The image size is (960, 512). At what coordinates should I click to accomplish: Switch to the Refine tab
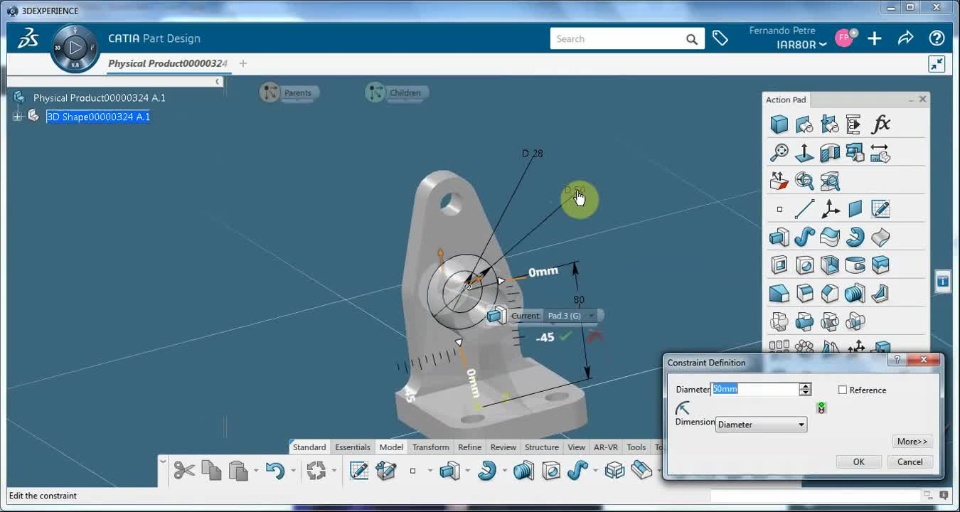coord(470,447)
